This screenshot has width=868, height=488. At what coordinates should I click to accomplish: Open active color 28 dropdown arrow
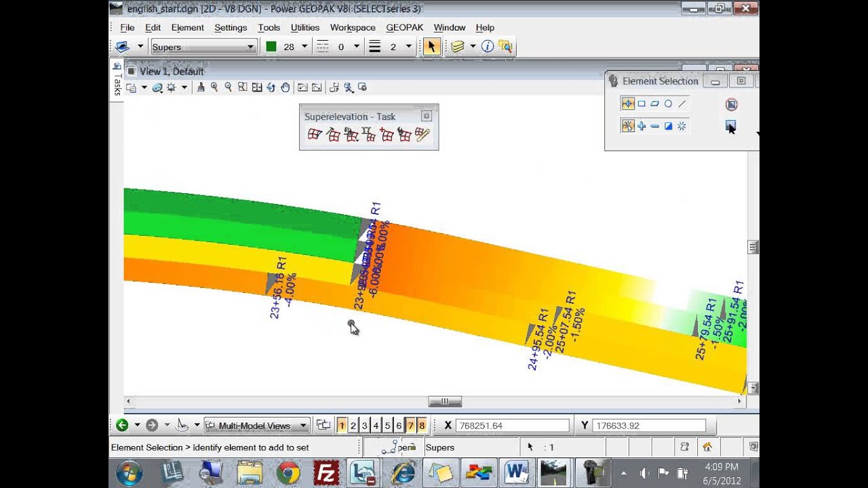[x=304, y=47]
